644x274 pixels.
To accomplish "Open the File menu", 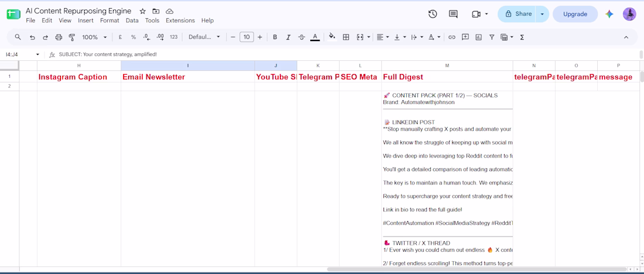I will point(30,20).
